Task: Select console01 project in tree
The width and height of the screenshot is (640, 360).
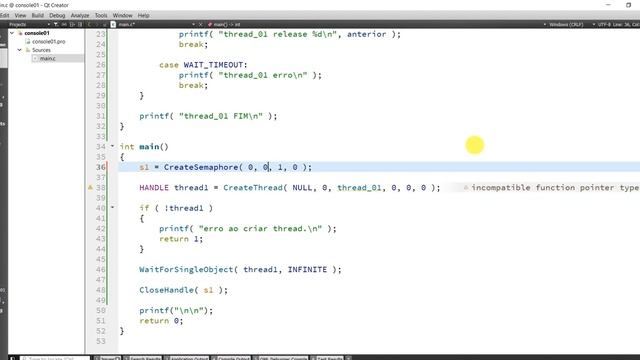Action: tap(37, 33)
